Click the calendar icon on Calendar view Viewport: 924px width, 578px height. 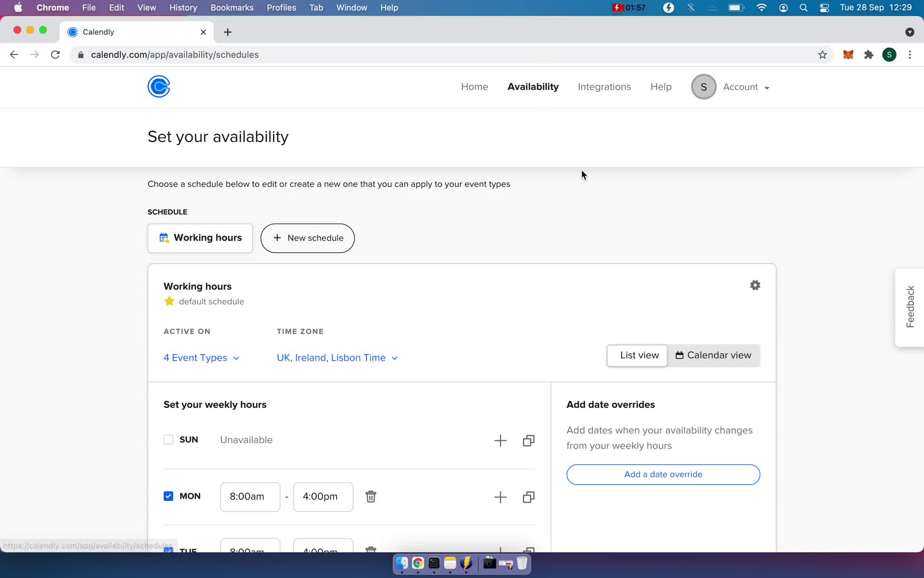tap(679, 355)
